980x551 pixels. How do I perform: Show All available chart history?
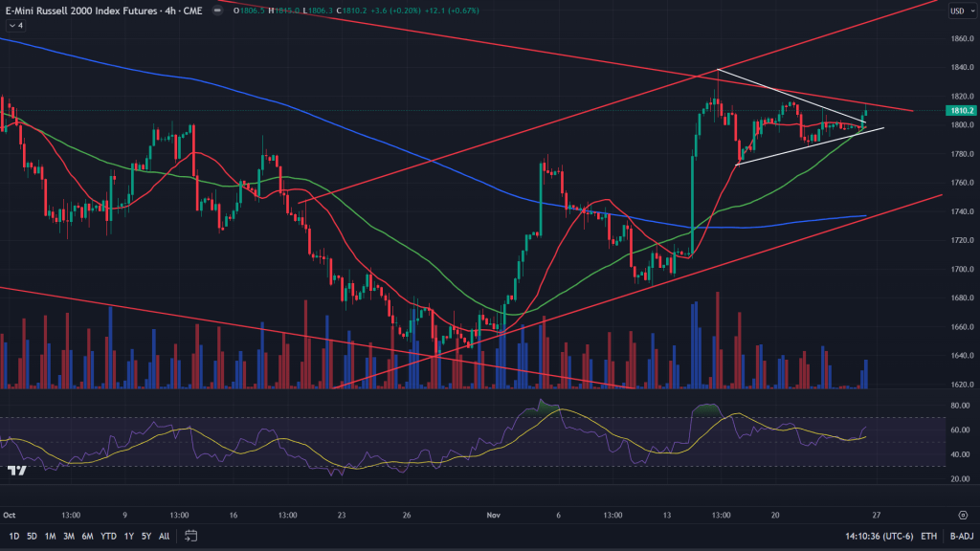tap(164, 536)
